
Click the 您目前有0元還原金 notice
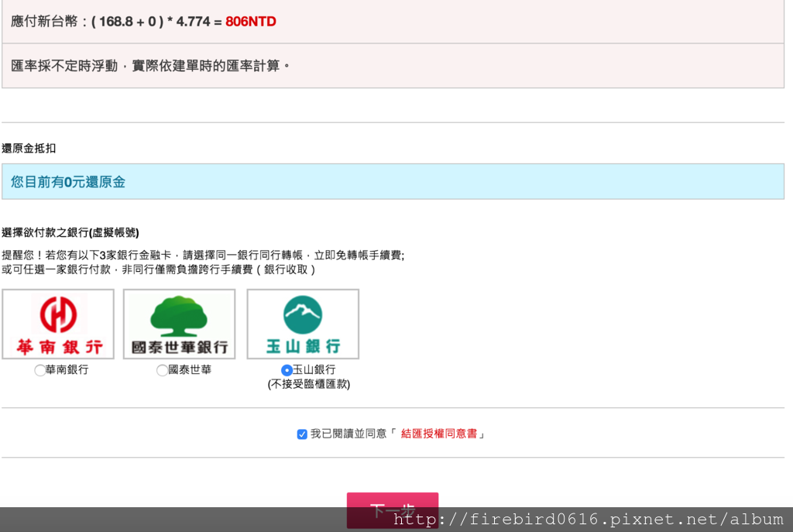click(x=393, y=181)
